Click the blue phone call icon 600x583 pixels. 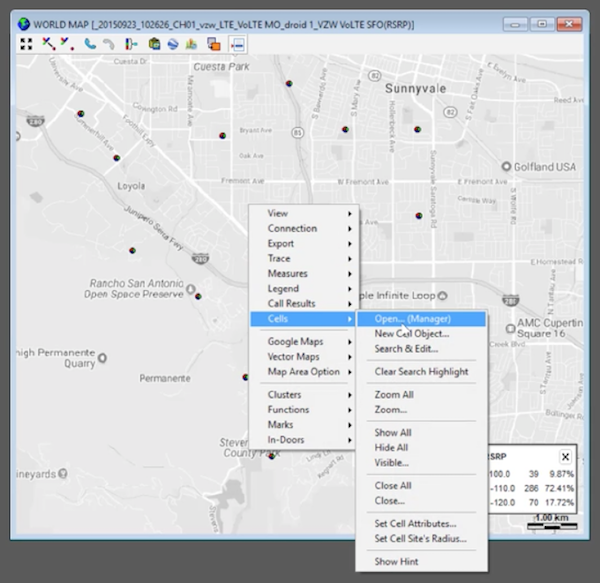tap(89, 43)
